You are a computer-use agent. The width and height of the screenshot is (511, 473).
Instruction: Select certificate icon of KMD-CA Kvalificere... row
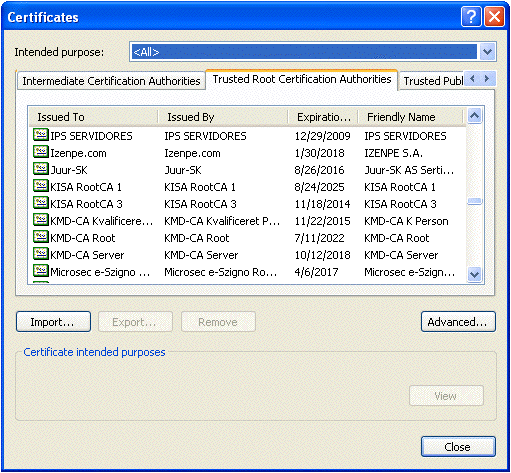click(x=41, y=220)
